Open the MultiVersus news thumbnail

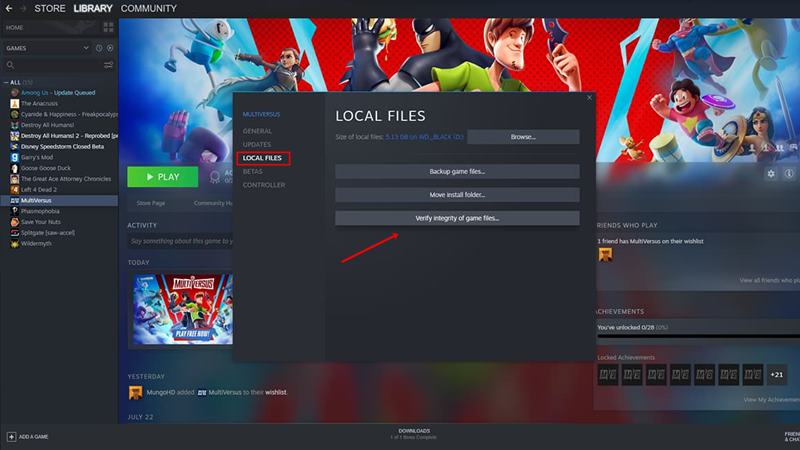[x=183, y=309]
